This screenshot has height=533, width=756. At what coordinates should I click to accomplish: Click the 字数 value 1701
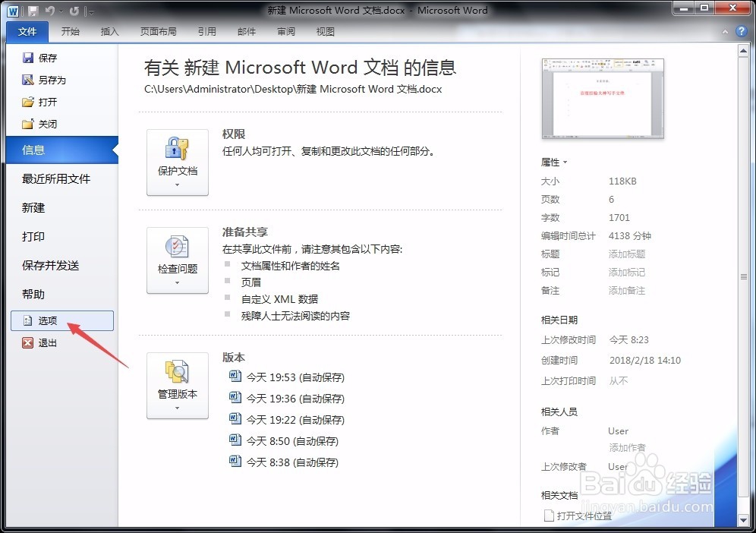point(619,218)
